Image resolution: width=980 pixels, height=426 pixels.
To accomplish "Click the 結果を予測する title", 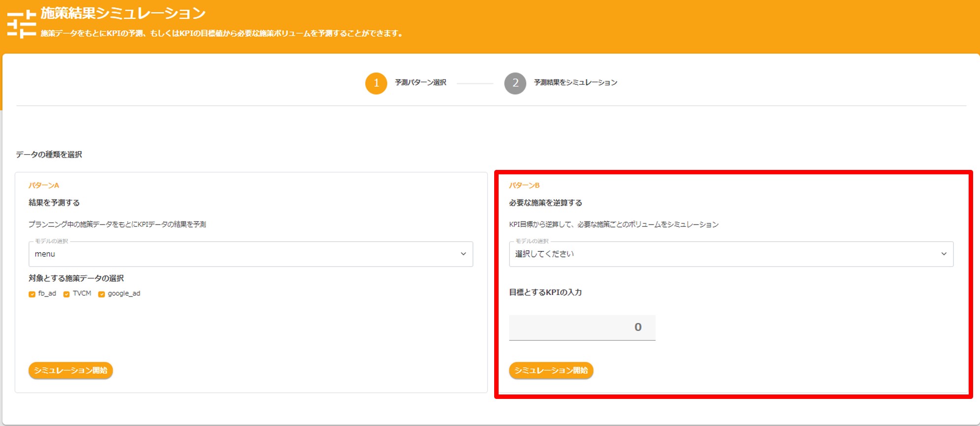I will (54, 202).
